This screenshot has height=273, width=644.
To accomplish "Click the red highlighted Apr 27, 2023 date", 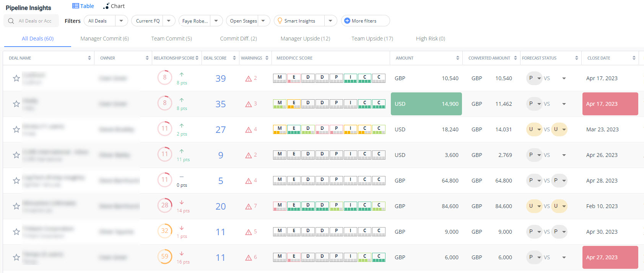I will [610, 257].
